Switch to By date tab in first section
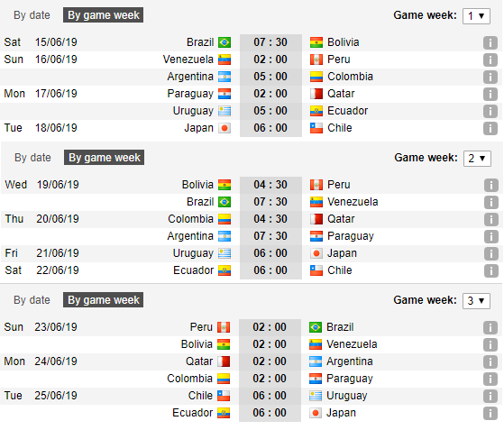 tap(32, 15)
